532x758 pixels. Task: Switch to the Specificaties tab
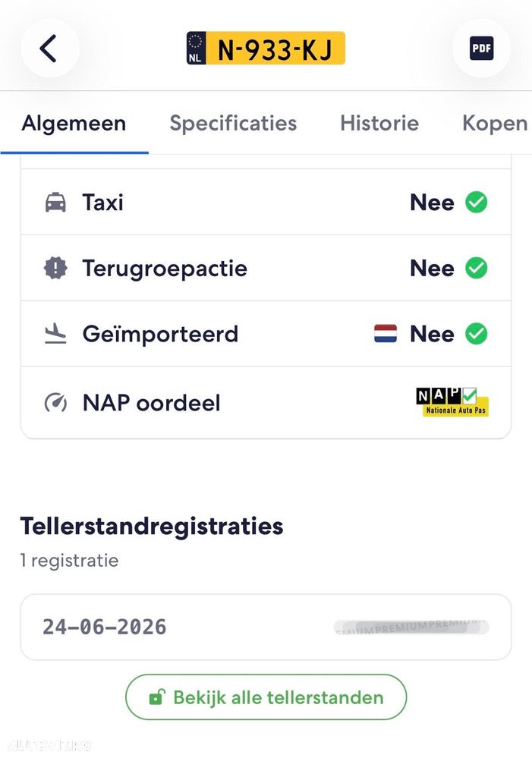pos(233,123)
